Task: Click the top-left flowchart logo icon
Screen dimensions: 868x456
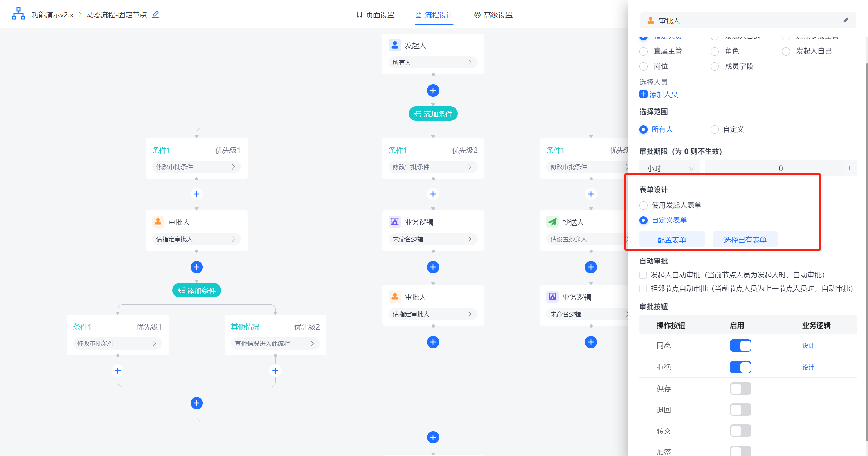Action: click(18, 14)
